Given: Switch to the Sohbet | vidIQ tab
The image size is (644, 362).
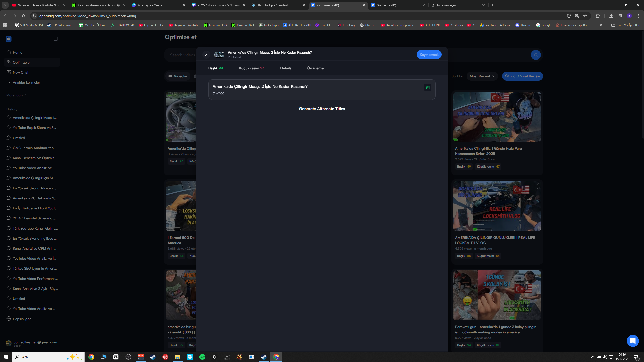Looking at the screenshot, I should coord(398,5).
